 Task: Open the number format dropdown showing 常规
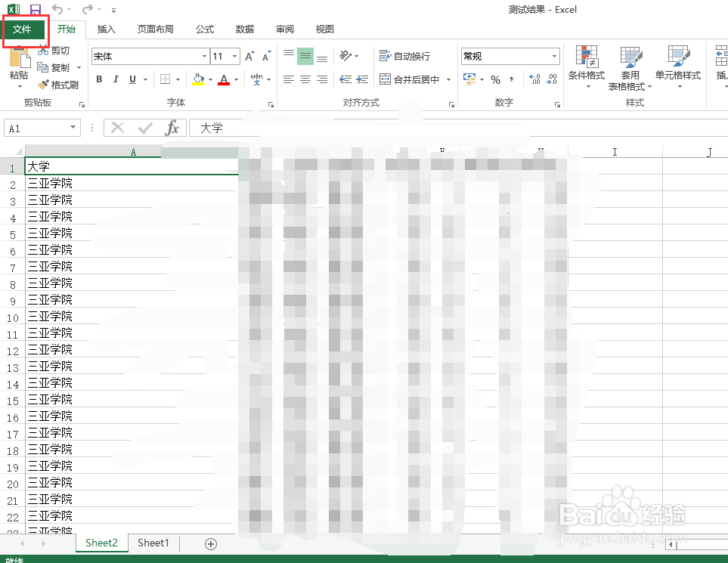(x=554, y=55)
